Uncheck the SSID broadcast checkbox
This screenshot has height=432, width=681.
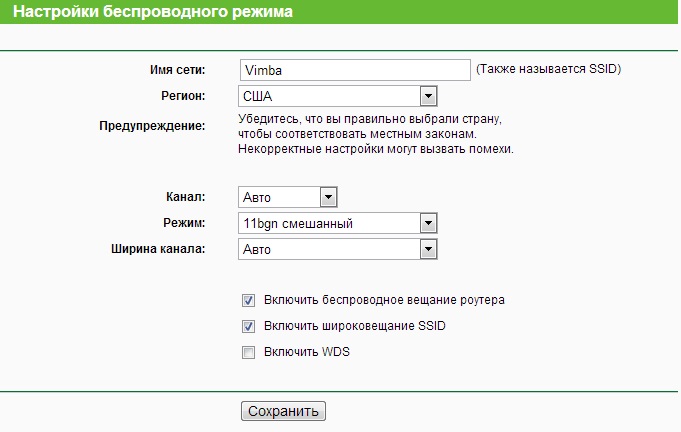pos(247,326)
